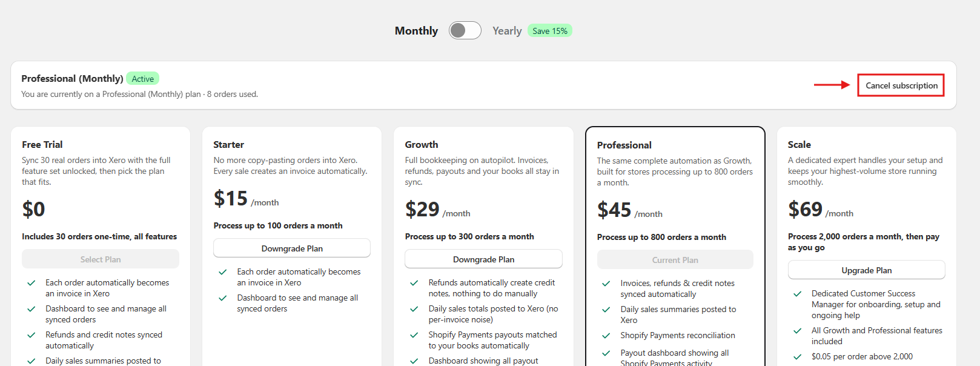Click checkmark beside Refunds automatically create credit notes
This screenshot has height=366, width=980.
click(414, 283)
